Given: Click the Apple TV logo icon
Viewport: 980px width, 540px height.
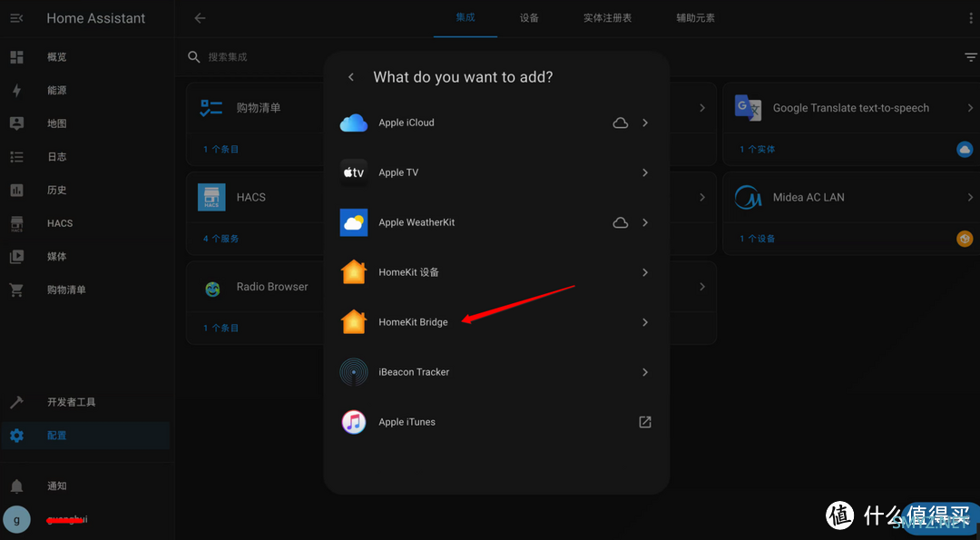Looking at the screenshot, I should [354, 172].
